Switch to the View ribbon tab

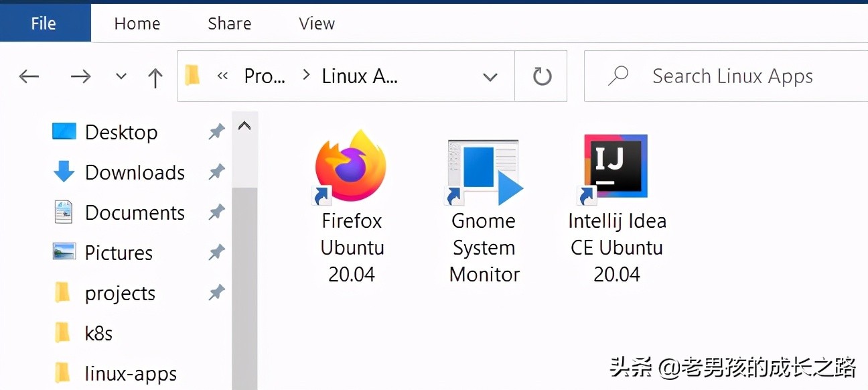(x=316, y=23)
